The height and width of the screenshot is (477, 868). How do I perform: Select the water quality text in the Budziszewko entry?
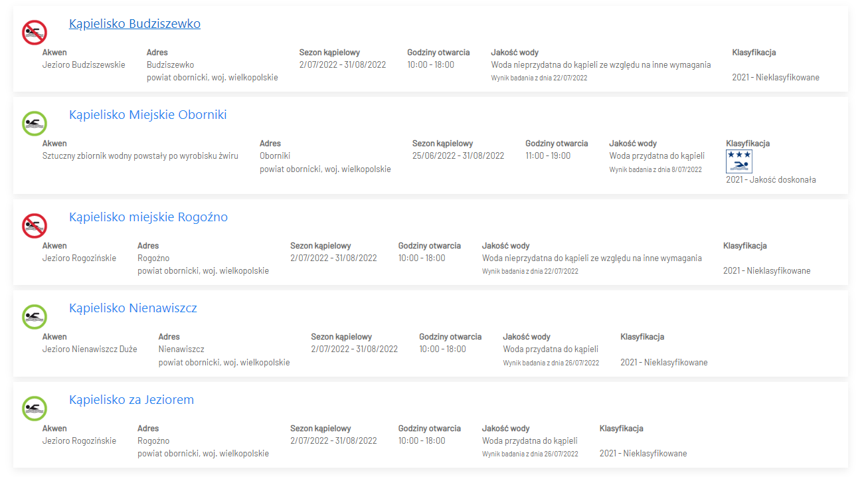pyautogui.click(x=600, y=65)
